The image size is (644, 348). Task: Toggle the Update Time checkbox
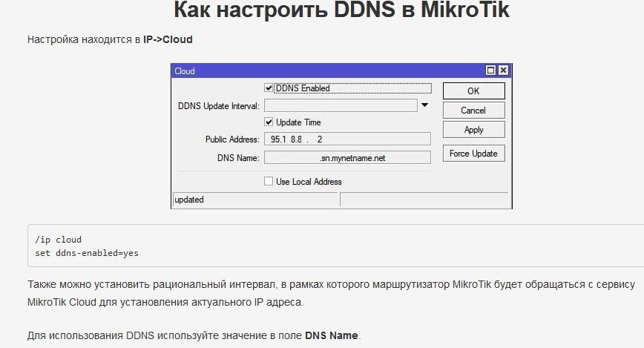(x=269, y=122)
